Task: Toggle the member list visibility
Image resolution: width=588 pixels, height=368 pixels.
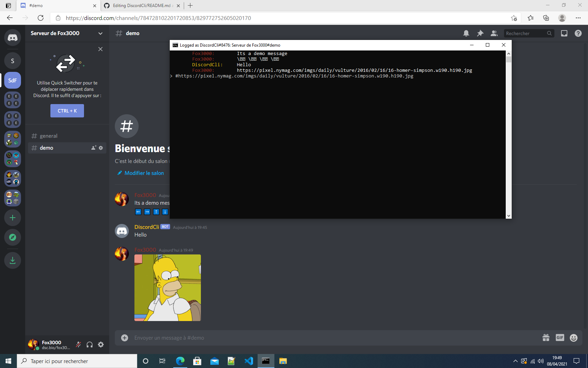Action: (x=494, y=33)
